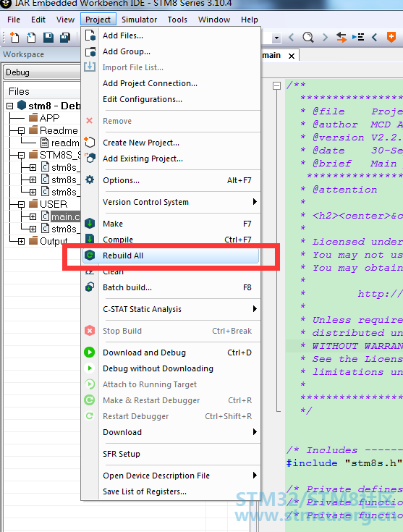The height and width of the screenshot is (532, 403).
Task: Expand the main.c file node
Action: coord(33,216)
